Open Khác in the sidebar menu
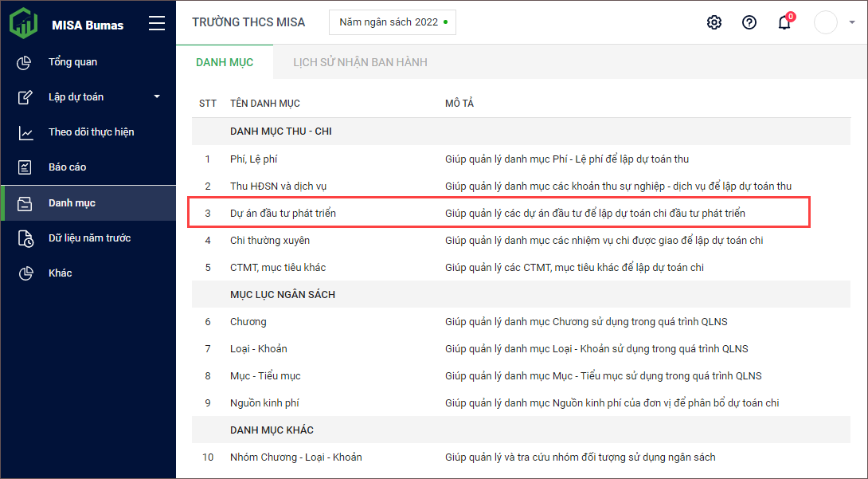The width and height of the screenshot is (868, 479). 61,273
